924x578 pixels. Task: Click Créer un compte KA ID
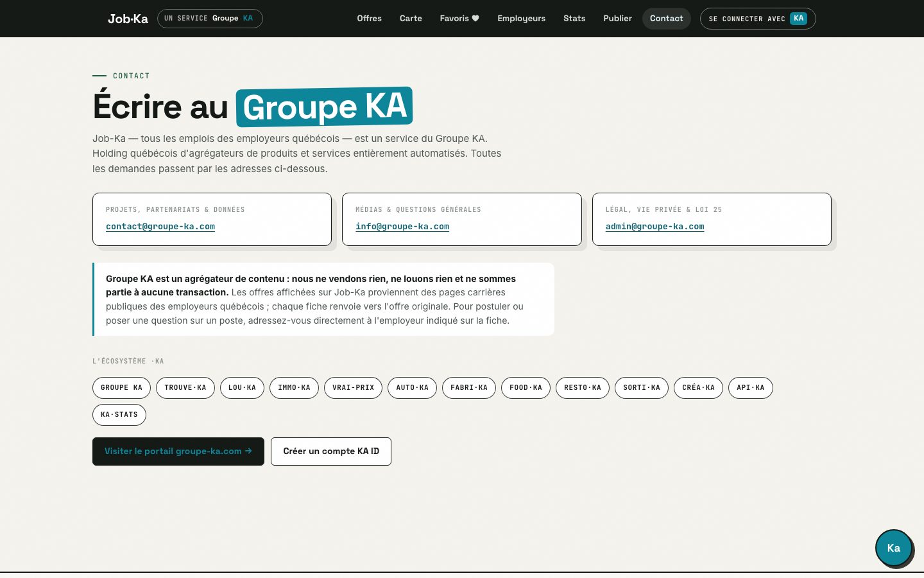331,451
